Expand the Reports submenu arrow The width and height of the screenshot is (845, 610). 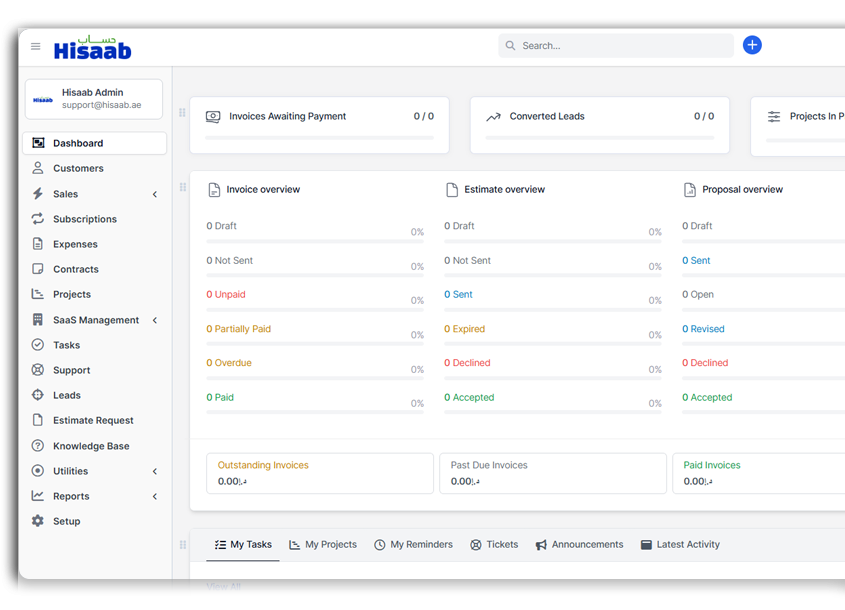(x=155, y=496)
